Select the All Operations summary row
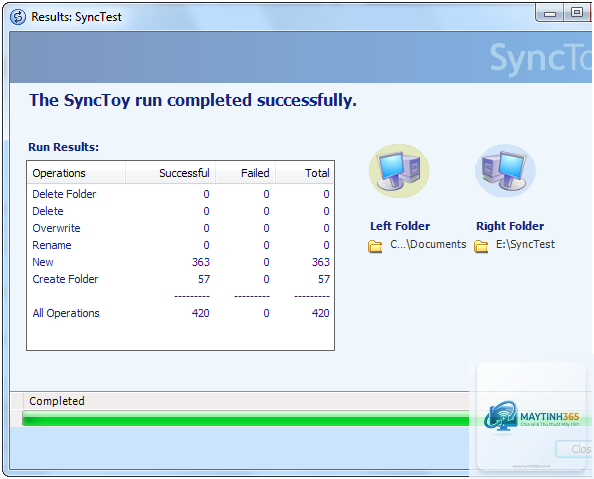 181,313
